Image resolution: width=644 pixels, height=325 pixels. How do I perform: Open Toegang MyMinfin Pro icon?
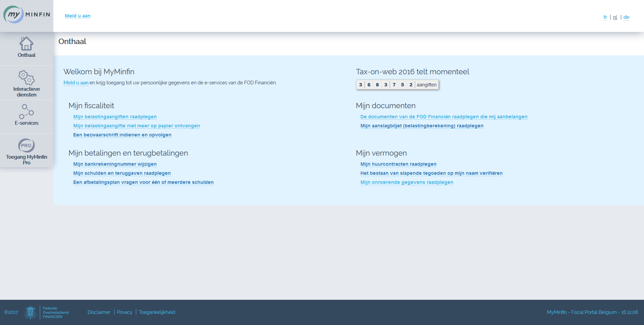pos(27,146)
